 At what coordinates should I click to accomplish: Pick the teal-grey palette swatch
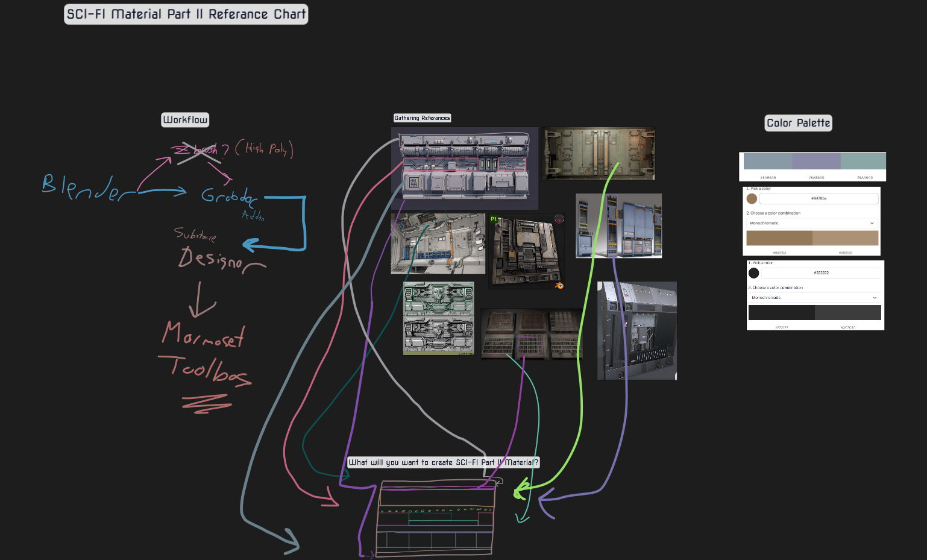point(863,162)
